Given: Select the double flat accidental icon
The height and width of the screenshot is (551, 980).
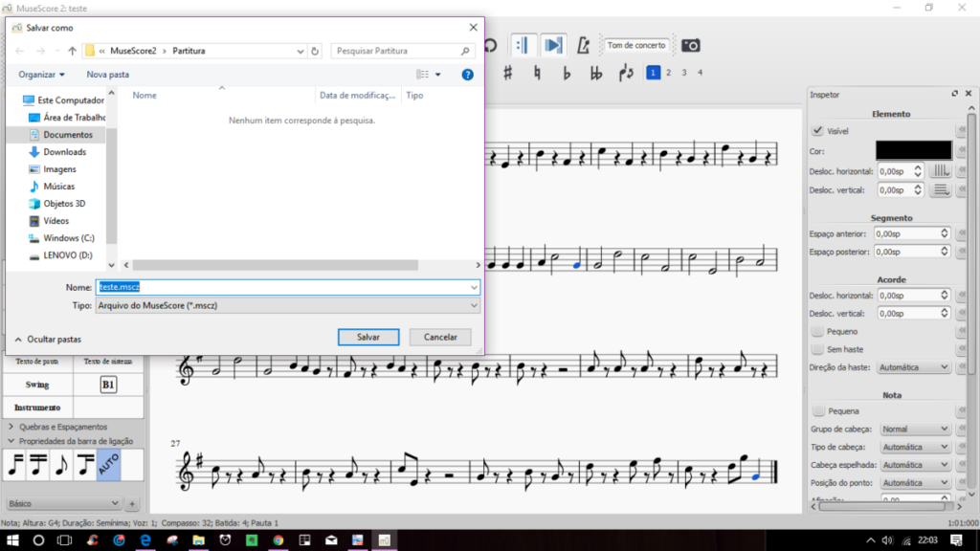Looking at the screenshot, I should tap(596, 73).
